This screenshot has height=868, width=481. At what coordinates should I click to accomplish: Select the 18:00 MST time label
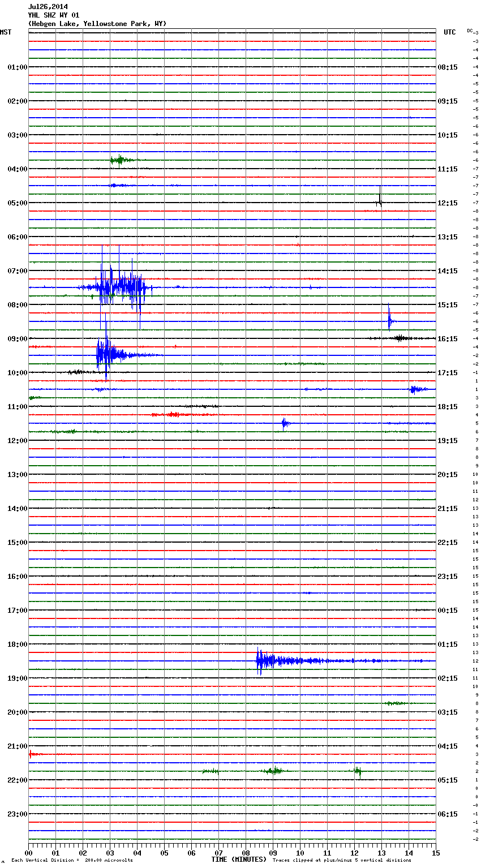pyautogui.click(x=17, y=644)
